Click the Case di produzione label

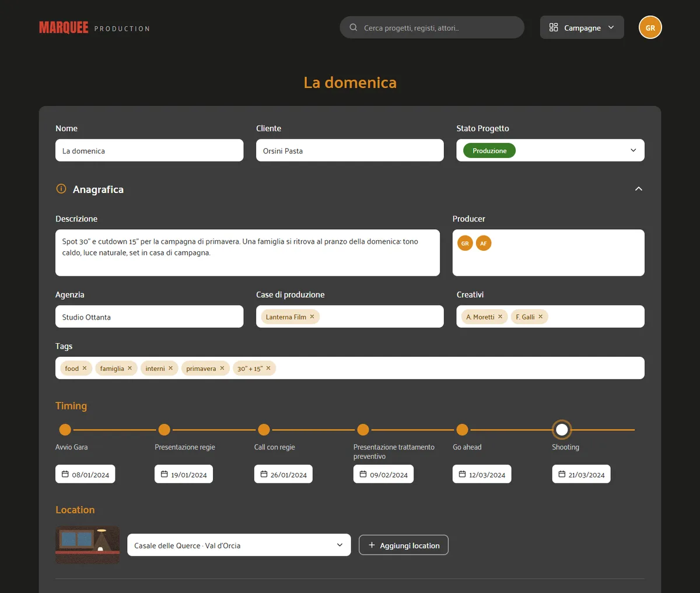[x=290, y=294]
